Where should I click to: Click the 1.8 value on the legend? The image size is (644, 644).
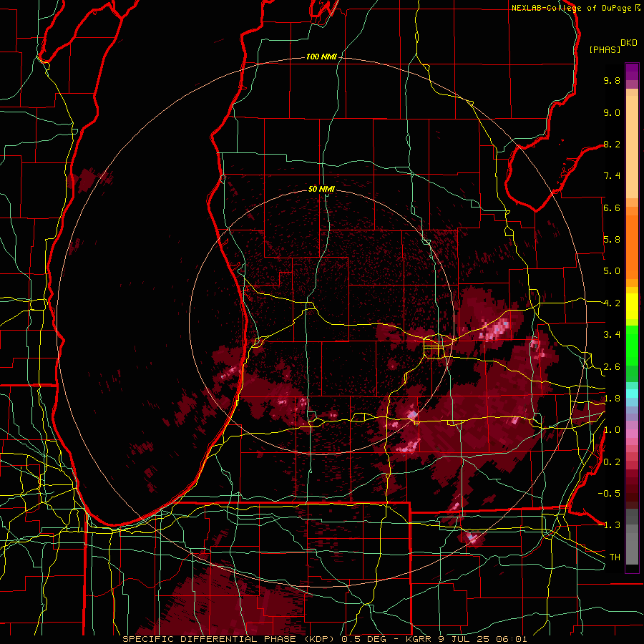point(612,399)
